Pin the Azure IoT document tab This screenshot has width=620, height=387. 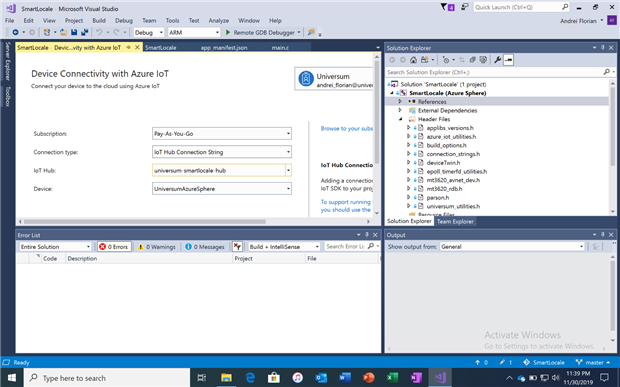pyautogui.click(x=129, y=47)
